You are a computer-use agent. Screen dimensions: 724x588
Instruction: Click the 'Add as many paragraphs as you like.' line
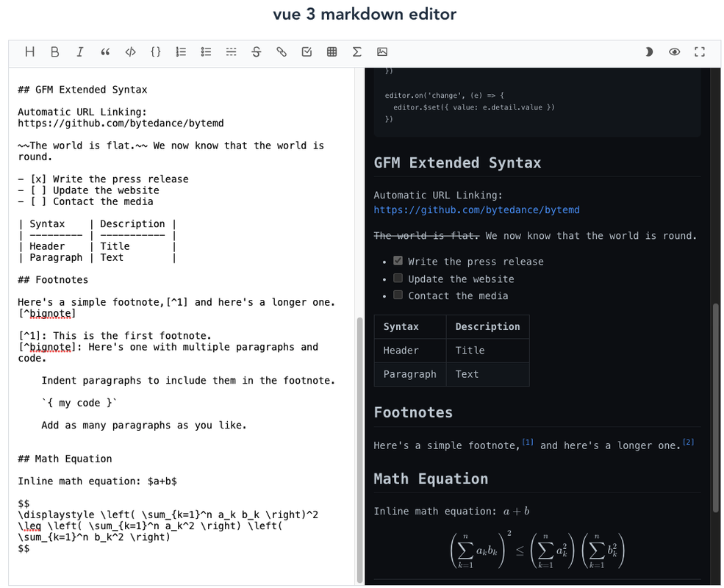(144, 425)
